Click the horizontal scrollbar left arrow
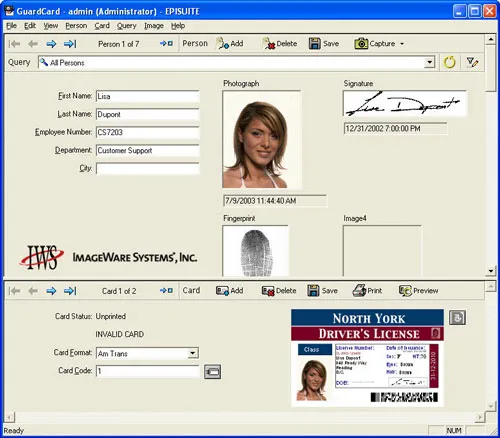Viewport: 500px width, 438px height. [x=10, y=417]
